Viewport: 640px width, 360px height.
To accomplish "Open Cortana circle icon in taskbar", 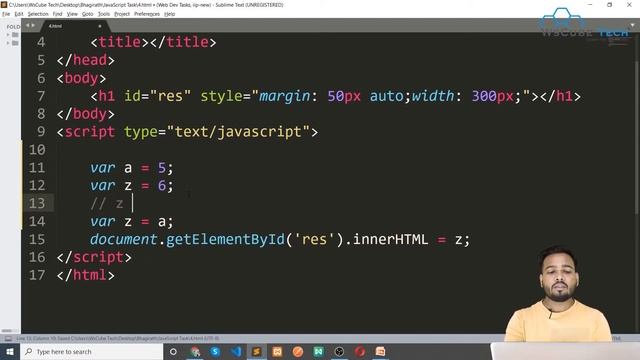I will coord(173,351).
